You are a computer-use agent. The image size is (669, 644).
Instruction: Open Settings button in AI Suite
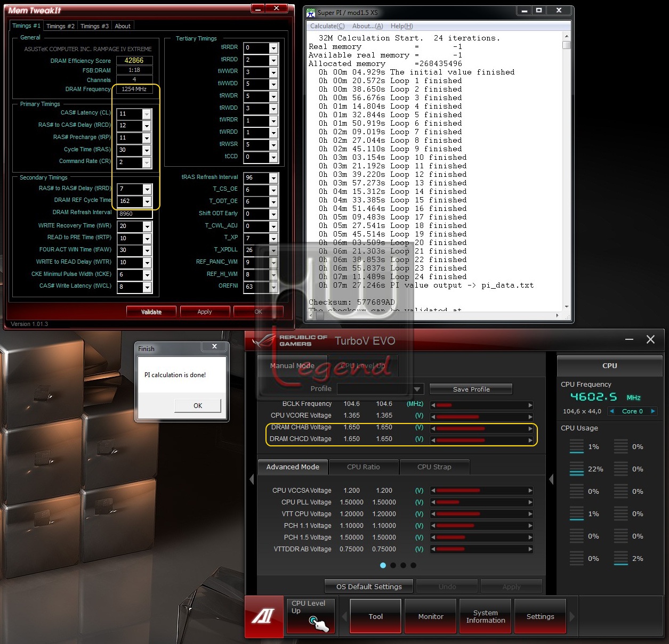(x=541, y=616)
